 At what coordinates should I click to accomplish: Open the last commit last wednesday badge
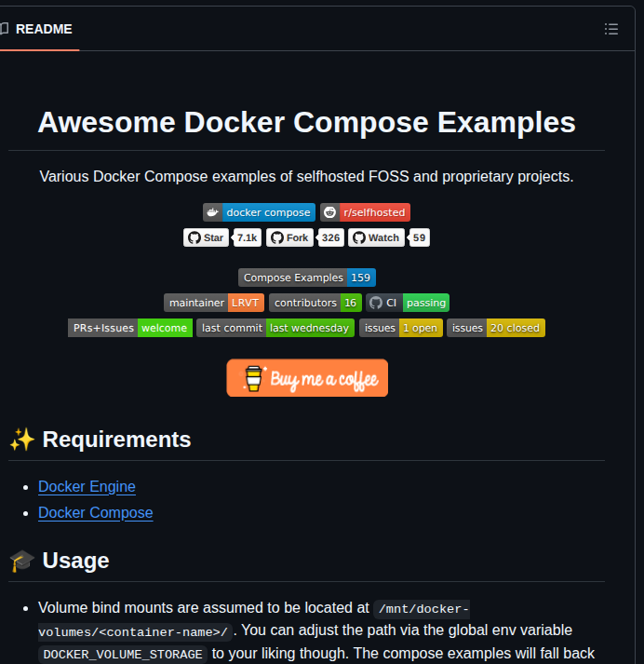(275, 328)
